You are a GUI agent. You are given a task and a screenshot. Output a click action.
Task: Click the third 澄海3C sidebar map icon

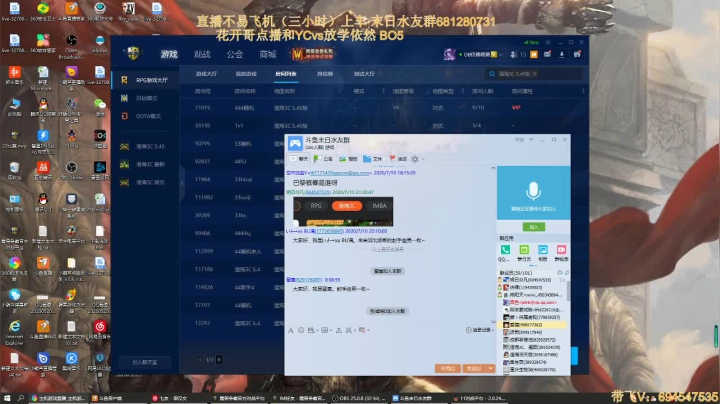pyautogui.click(x=124, y=182)
